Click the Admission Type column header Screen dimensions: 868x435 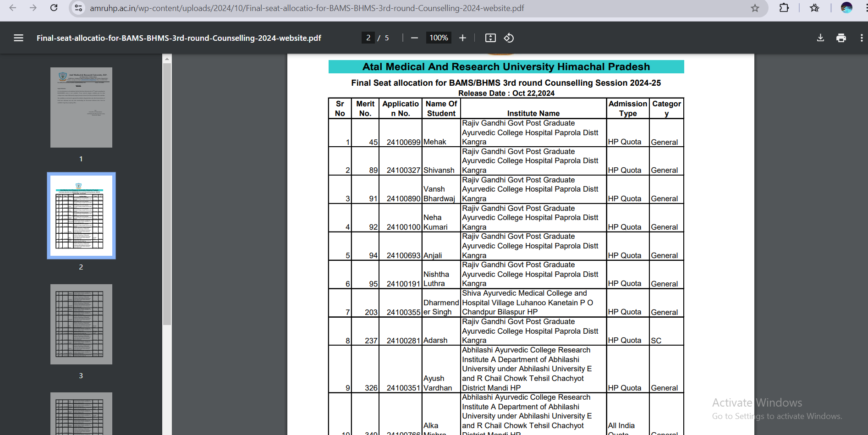tap(628, 109)
